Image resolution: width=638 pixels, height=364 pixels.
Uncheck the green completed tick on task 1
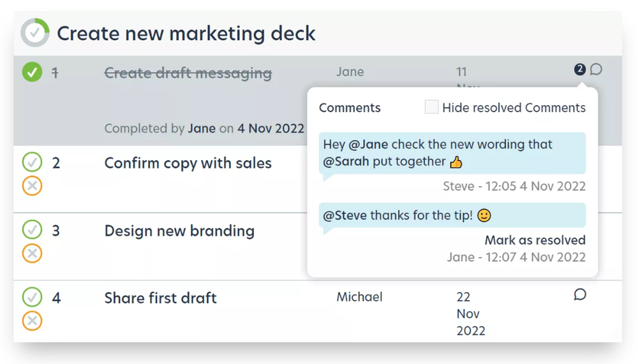32,72
